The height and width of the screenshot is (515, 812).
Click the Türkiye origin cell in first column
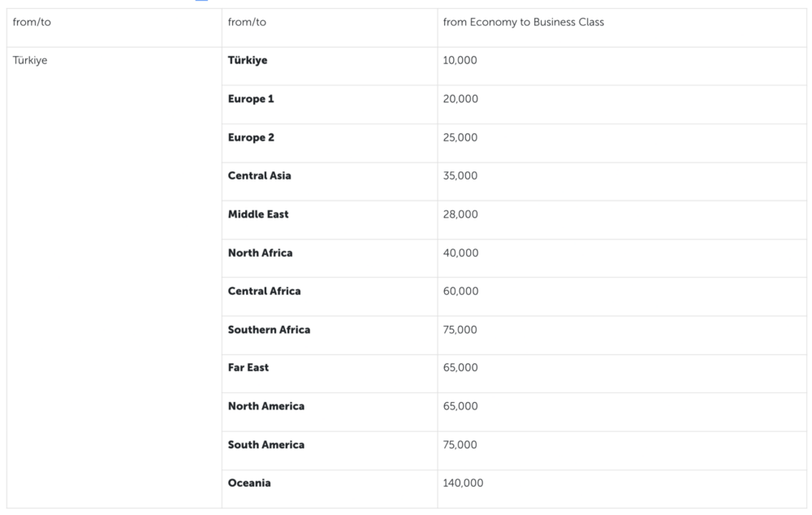click(30, 61)
